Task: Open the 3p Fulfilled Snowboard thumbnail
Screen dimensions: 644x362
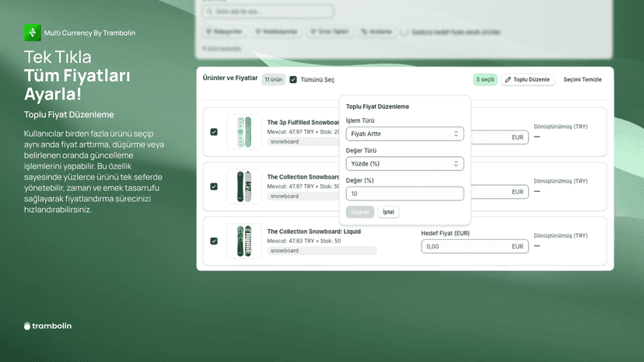Action: [x=244, y=132]
